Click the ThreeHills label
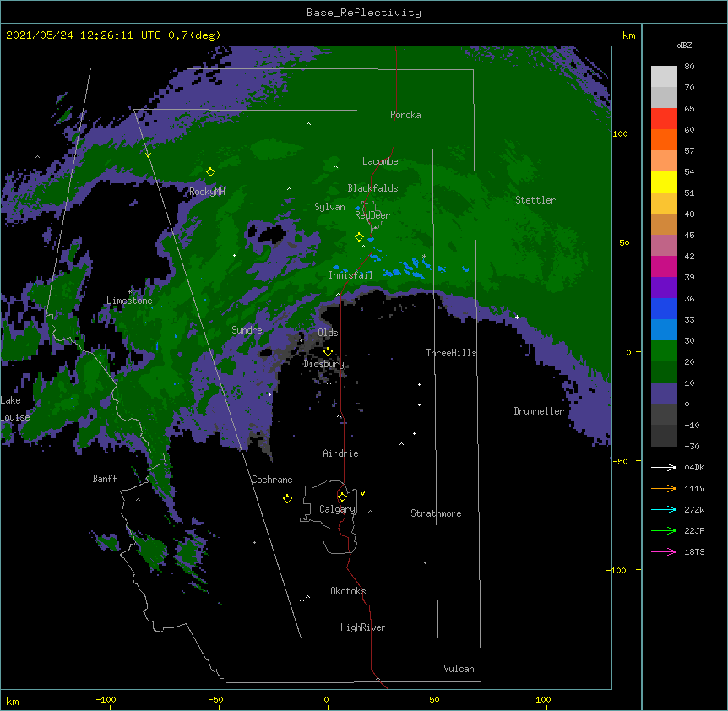728x711 pixels. tap(451, 353)
